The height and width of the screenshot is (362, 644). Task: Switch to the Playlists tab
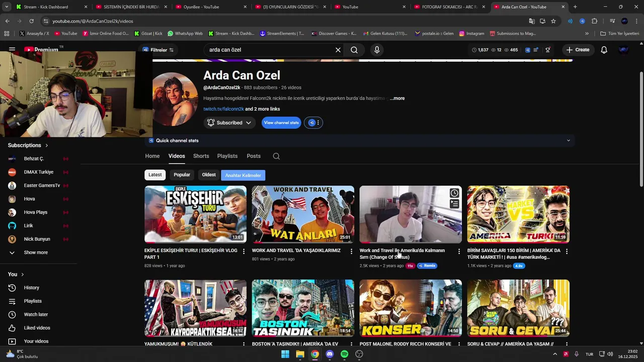(x=227, y=156)
